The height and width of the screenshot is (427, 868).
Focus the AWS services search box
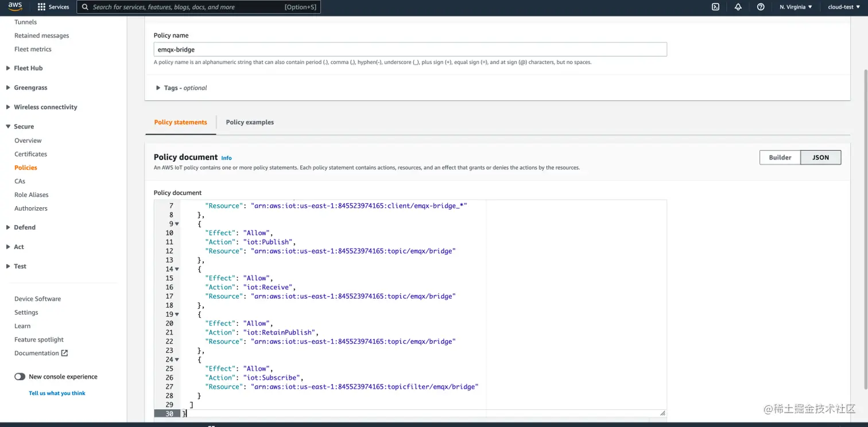click(199, 7)
